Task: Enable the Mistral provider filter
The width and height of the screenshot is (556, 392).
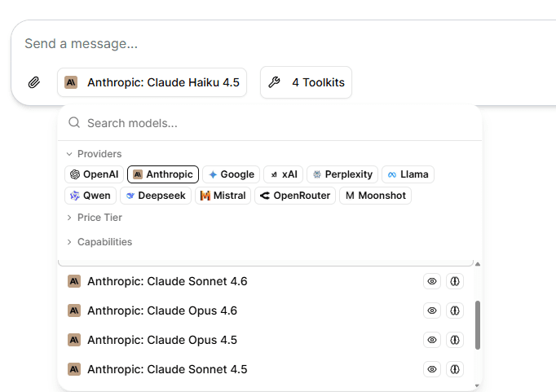Action: [223, 196]
